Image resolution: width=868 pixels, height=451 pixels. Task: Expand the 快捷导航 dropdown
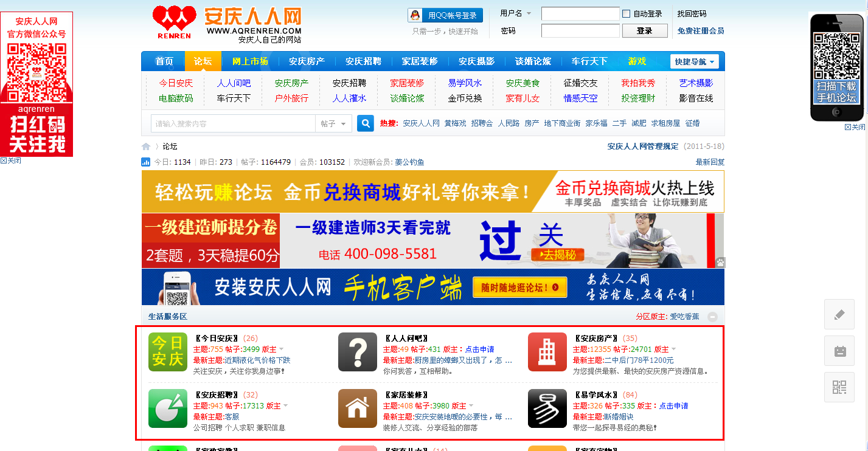(695, 61)
